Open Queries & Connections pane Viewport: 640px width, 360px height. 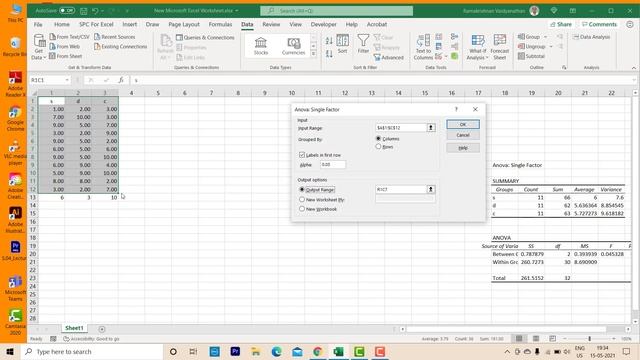point(205,38)
